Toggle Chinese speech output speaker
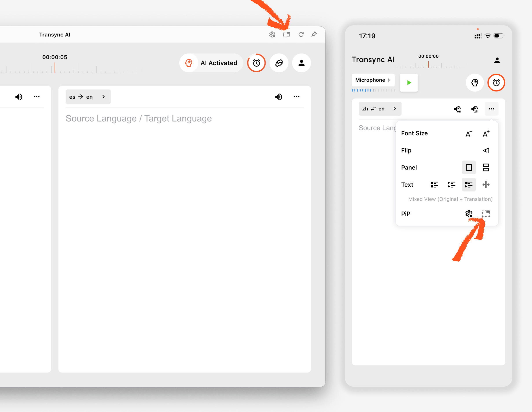 475,109
